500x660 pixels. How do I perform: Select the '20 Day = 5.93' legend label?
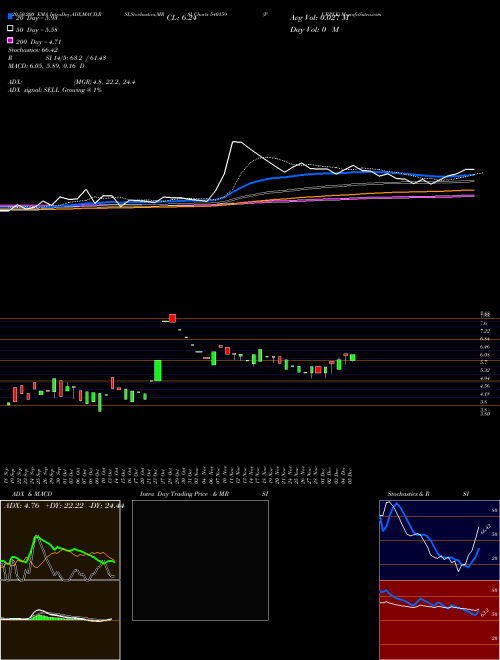36,18
